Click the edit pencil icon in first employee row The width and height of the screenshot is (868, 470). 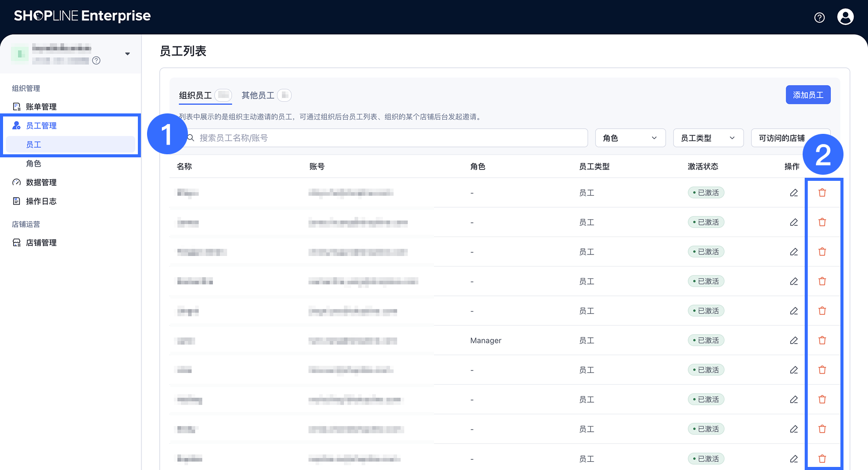(793, 193)
